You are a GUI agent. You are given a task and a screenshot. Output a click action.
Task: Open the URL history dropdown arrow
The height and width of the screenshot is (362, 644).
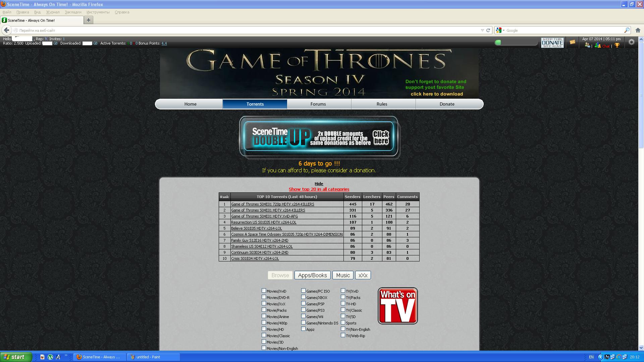pyautogui.click(x=482, y=30)
